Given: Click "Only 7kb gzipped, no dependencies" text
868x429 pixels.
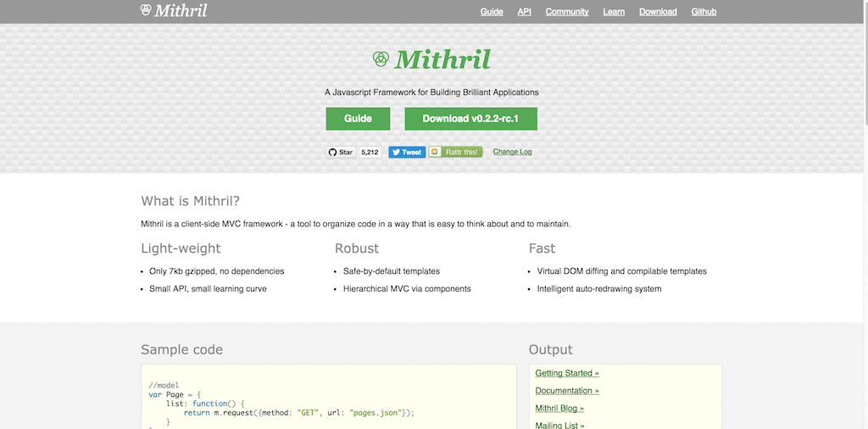Looking at the screenshot, I should (216, 271).
